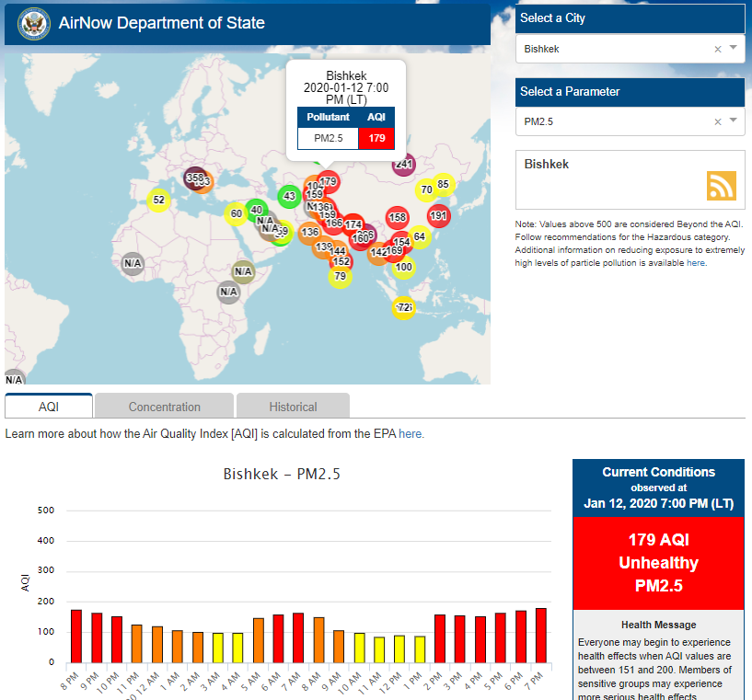
Task: Follow the 'here' link on reducing particle exposure
Action: (695, 262)
